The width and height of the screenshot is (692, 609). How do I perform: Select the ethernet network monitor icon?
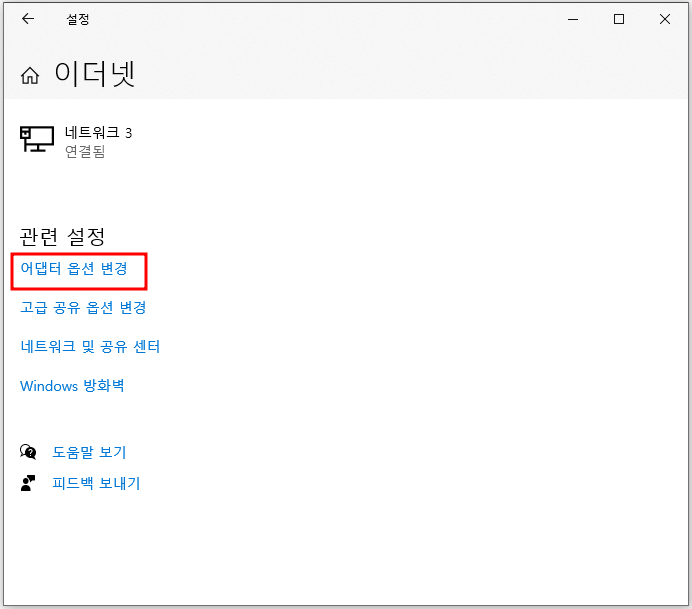tap(37, 139)
